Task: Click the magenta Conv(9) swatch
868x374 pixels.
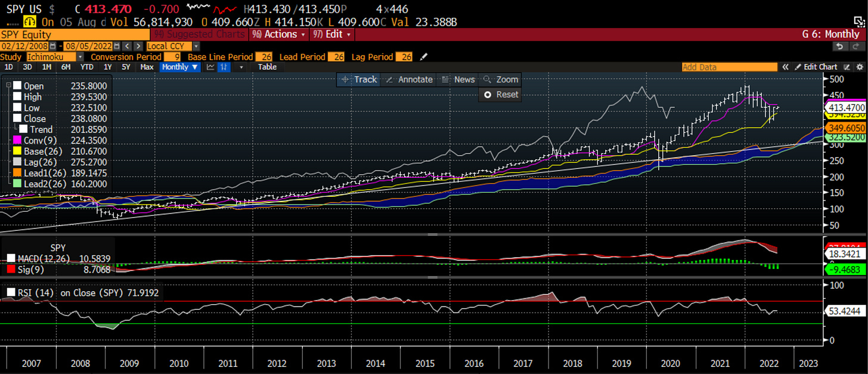Action: 17,140
